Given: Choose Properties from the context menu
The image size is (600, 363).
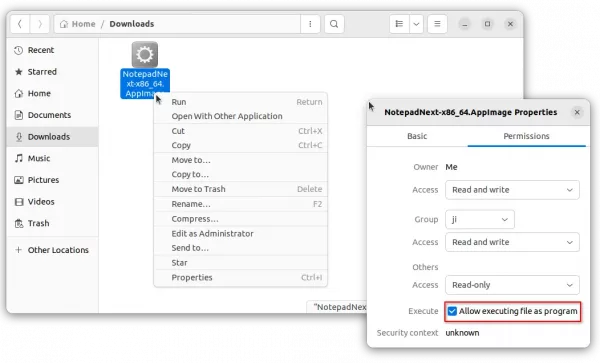Looking at the screenshot, I should (x=241, y=278).
